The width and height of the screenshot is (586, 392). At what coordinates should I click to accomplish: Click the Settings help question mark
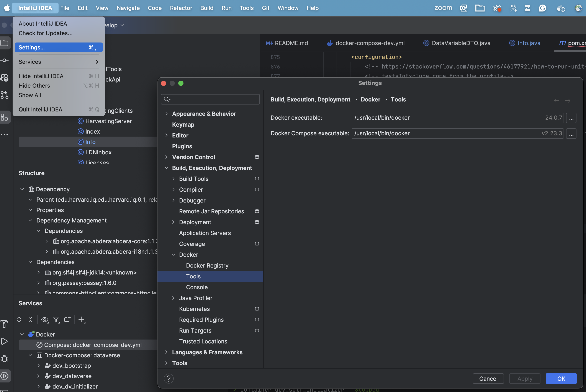[x=169, y=379]
